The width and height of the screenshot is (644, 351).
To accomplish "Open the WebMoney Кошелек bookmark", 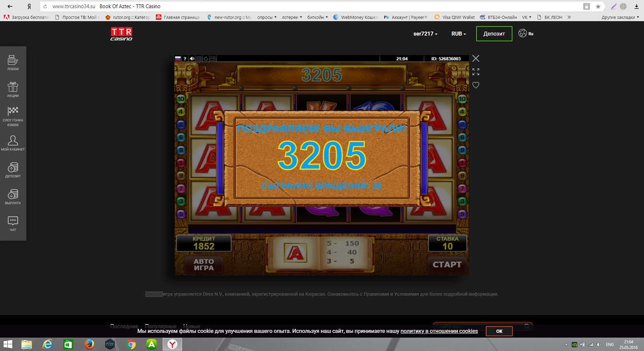I will (355, 17).
